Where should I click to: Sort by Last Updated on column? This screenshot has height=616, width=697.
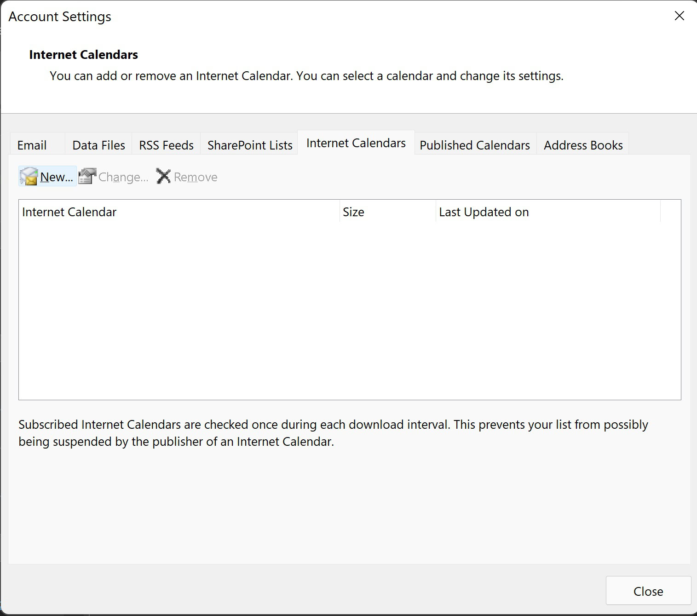coord(547,212)
